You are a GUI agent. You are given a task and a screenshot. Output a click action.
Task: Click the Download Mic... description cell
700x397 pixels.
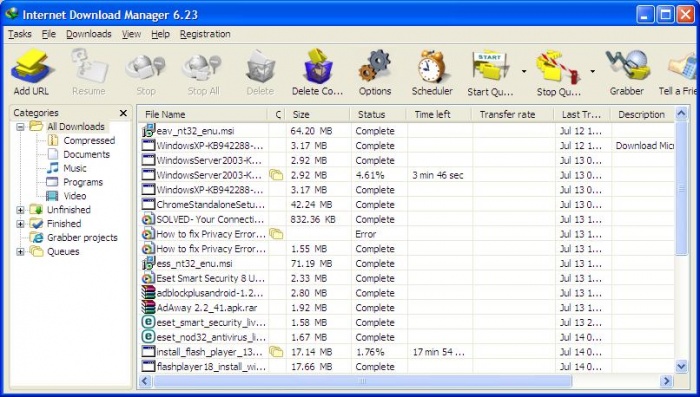click(644, 146)
